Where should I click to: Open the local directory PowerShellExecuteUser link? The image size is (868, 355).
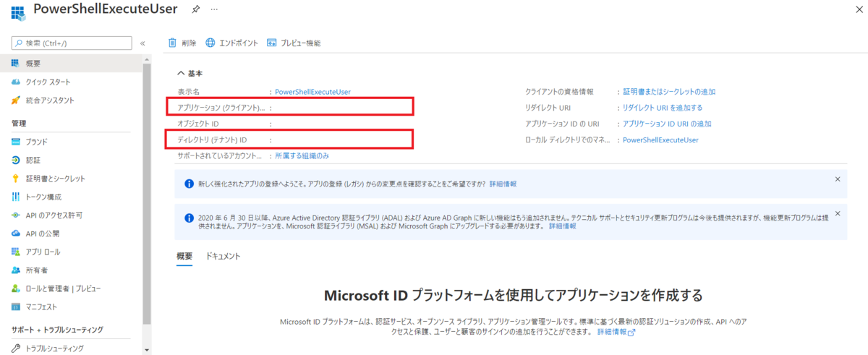660,140
